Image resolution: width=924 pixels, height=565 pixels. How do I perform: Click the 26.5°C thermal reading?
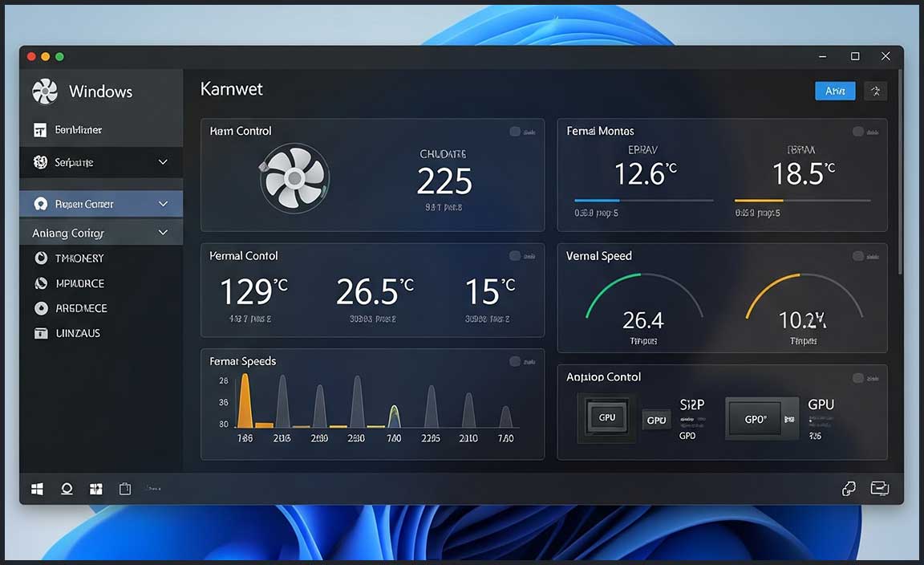click(375, 291)
